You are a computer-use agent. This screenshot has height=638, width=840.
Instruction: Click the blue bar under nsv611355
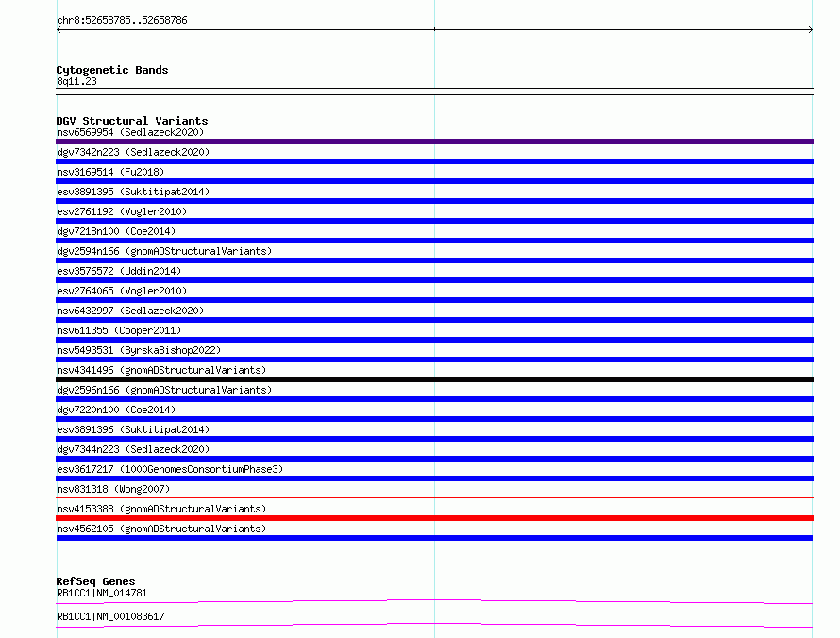[x=434, y=340]
